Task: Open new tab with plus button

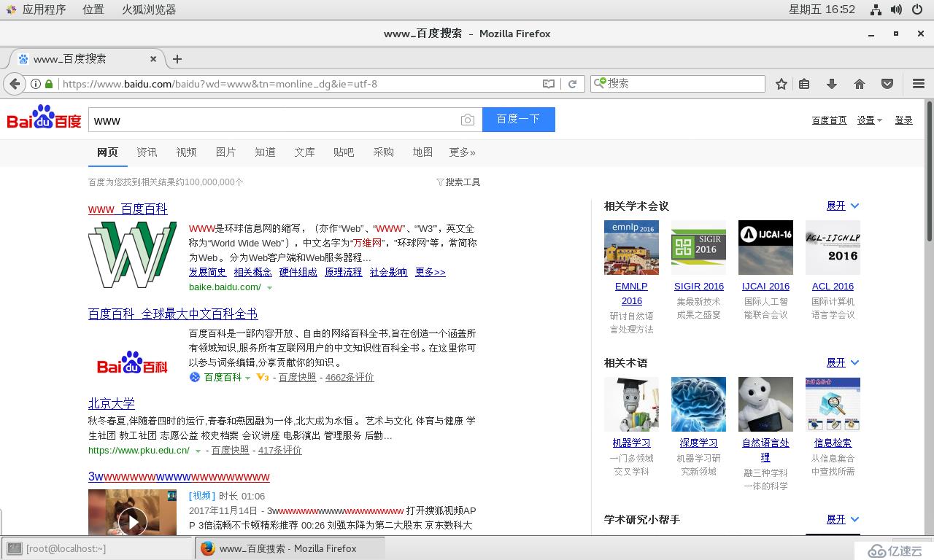Action: [177, 59]
